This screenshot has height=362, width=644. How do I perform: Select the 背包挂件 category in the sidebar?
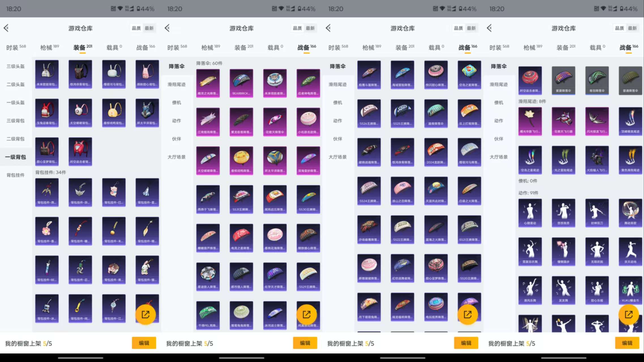[x=16, y=175]
